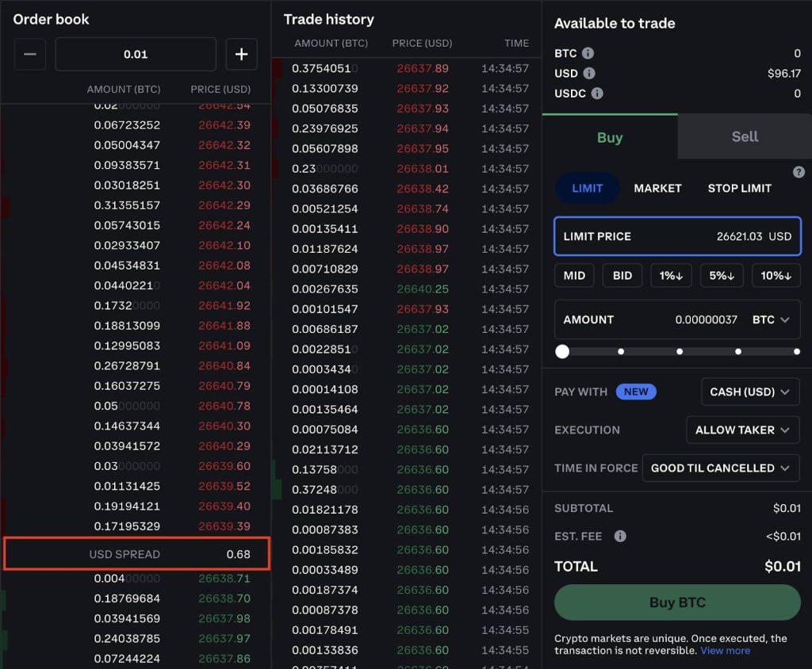Open the ALLOW TAKER execution dropdown

[742, 430]
